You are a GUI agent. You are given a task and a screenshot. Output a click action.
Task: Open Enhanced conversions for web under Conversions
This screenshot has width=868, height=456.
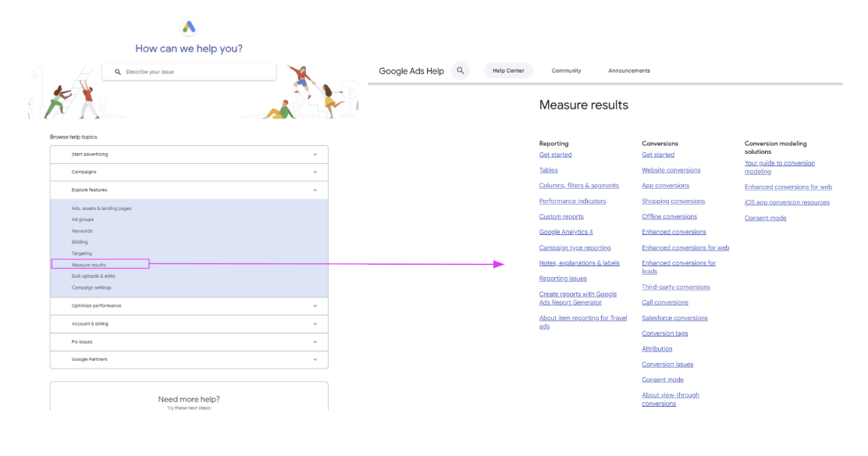tap(685, 248)
